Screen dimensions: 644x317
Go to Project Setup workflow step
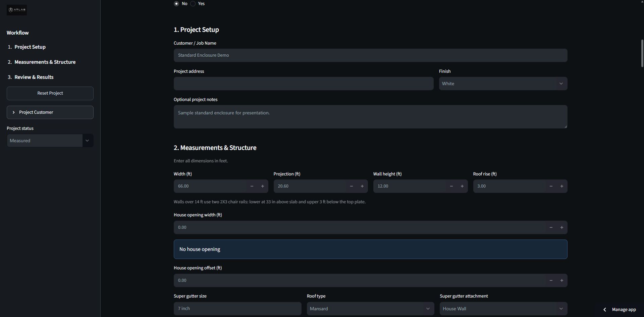click(x=30, y=47)
